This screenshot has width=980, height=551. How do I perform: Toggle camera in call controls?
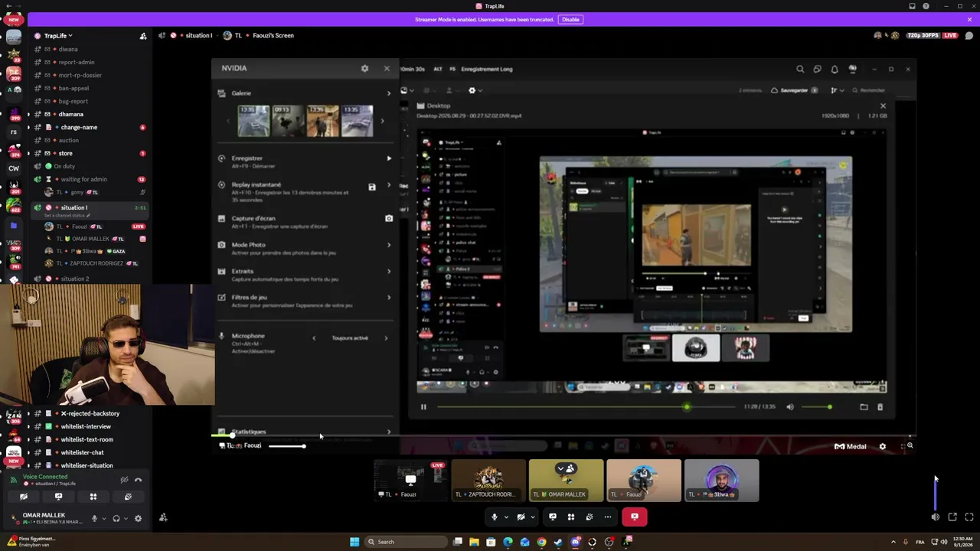click(x=521, y=517)
